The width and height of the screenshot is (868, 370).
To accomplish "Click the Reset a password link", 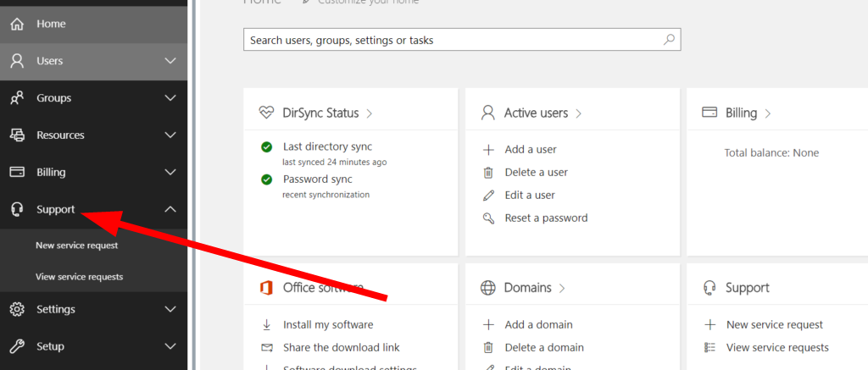I will [x=547, y=218].
